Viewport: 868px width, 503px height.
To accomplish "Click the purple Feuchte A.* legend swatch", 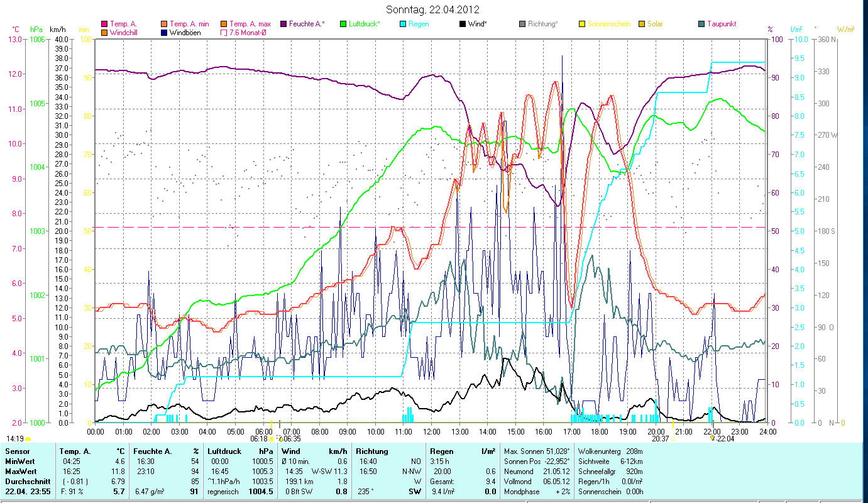I will (x=283, y=24).
